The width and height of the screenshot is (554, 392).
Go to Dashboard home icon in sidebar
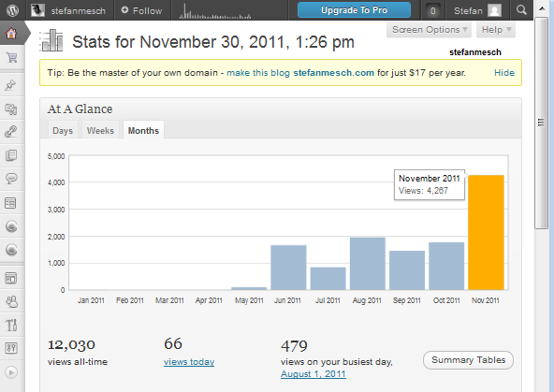coord(11,34)
